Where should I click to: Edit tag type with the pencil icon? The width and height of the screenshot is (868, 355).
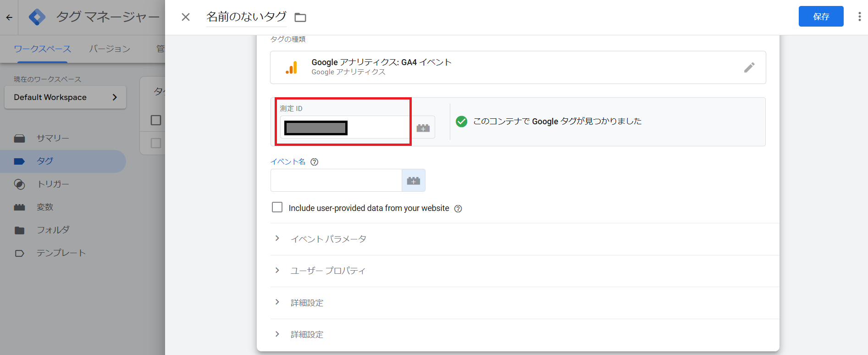[x=749, y=67]
